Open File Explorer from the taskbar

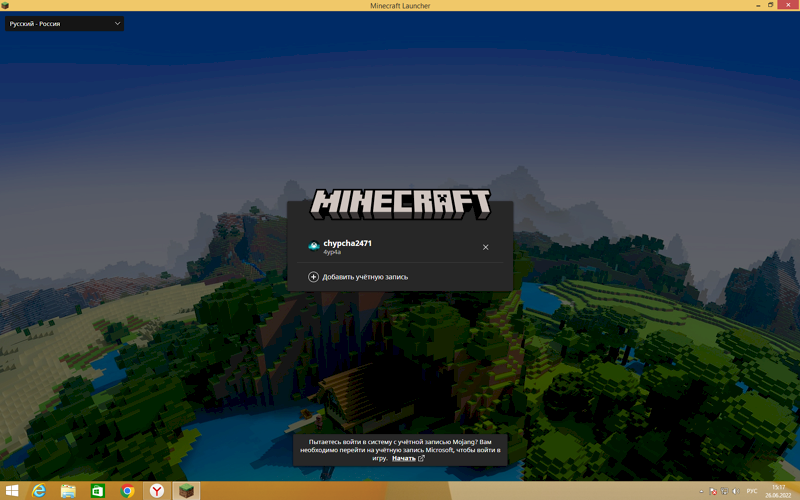pos(68,491)
